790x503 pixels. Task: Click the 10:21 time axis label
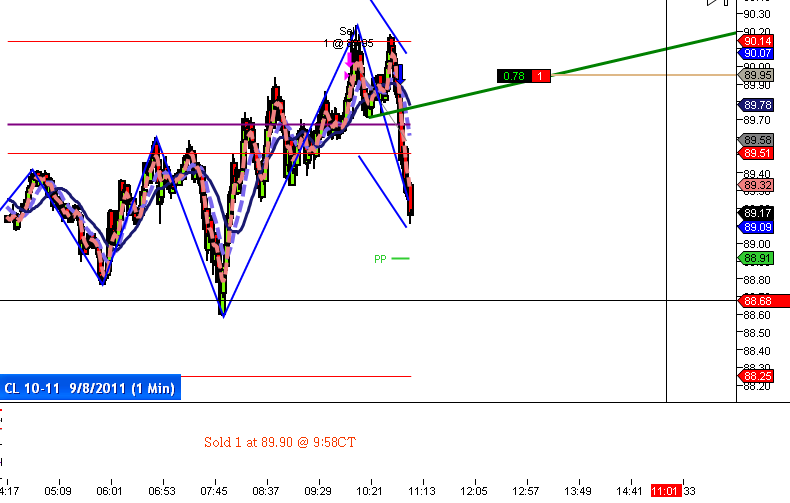coord(369,491)
